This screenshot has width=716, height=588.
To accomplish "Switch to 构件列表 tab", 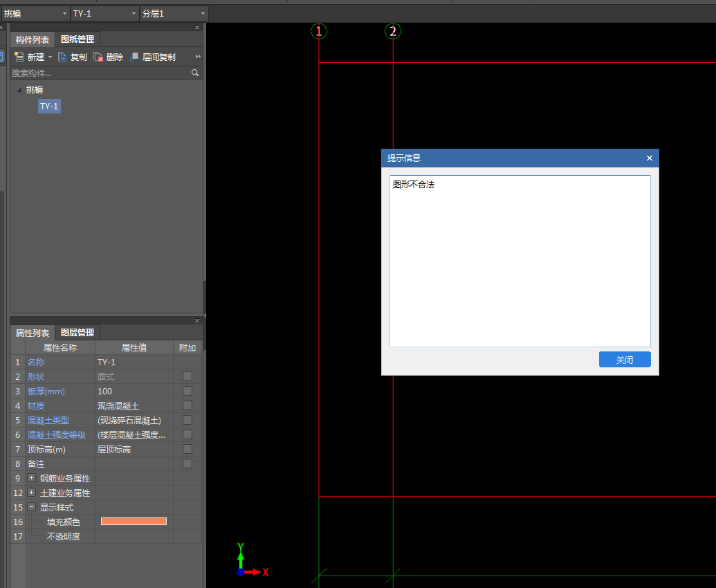I will tap(33, 39).
